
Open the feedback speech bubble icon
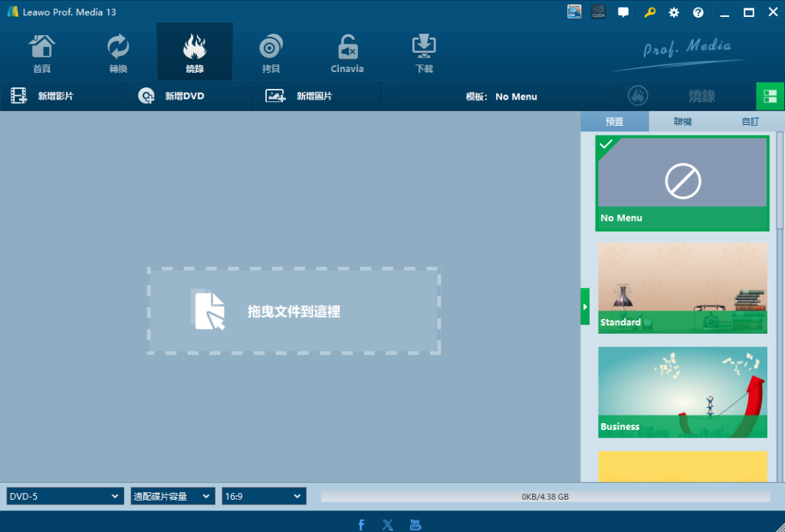click(623, 12)
